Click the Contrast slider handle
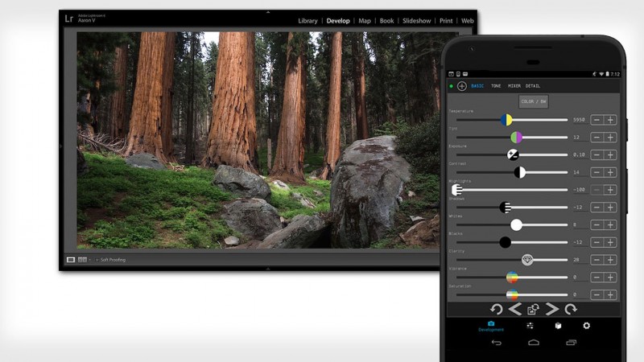This screenshot has width=644, height=362. 519,172
